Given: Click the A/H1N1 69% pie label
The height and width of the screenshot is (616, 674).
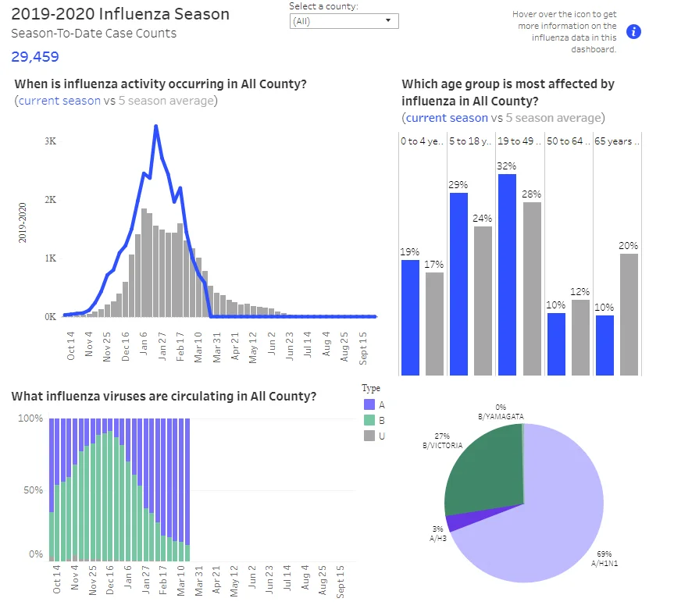Looking at the screenshot, I should pyautogui.click(x=604, y=558).
